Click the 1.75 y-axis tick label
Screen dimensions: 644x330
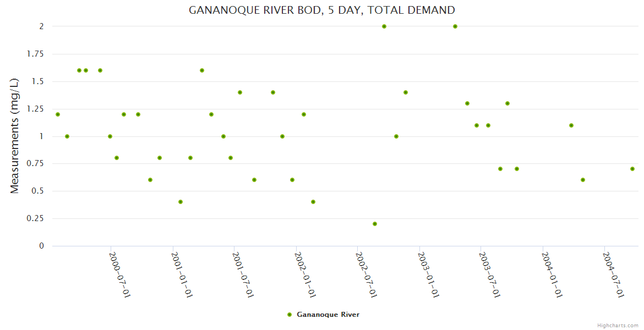tap(35, 54)
